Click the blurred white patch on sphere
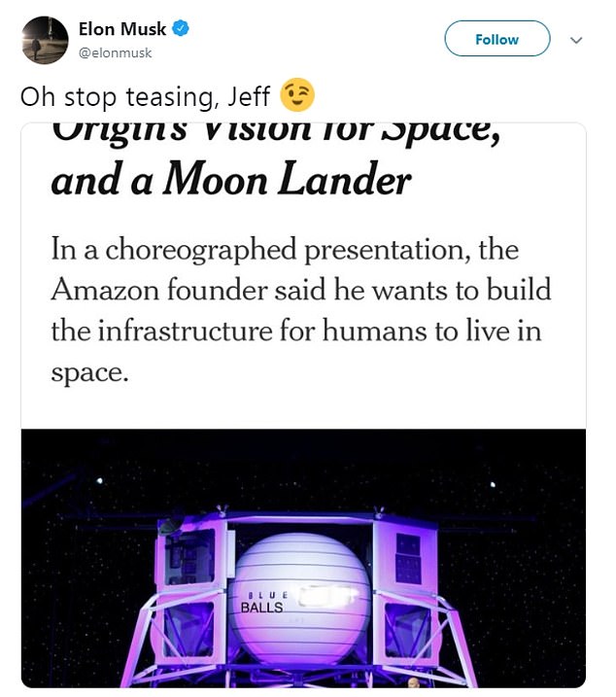Image resolution: width=616 pixels, height=697 pixels. pyautogui.click(x=327, y=596)
